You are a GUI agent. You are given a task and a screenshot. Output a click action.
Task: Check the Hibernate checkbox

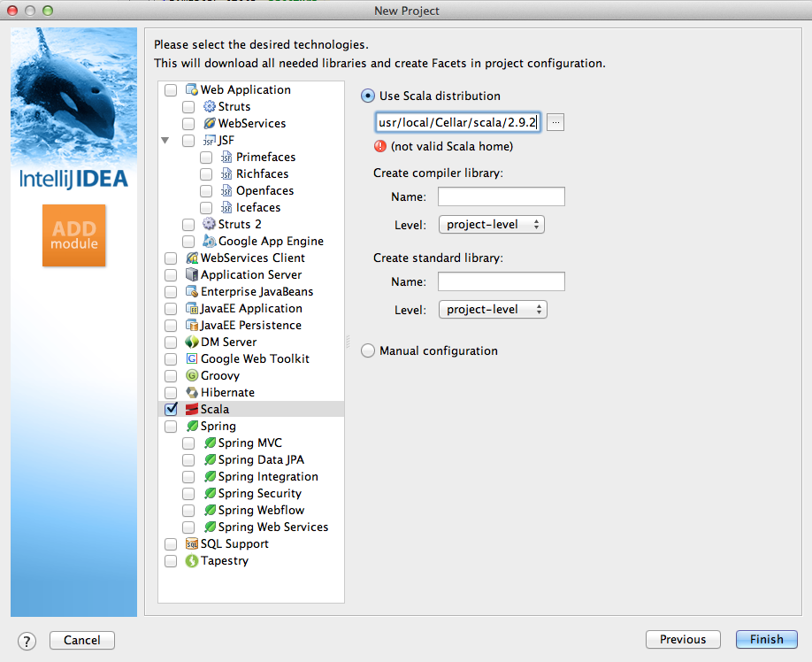point(171,393)
